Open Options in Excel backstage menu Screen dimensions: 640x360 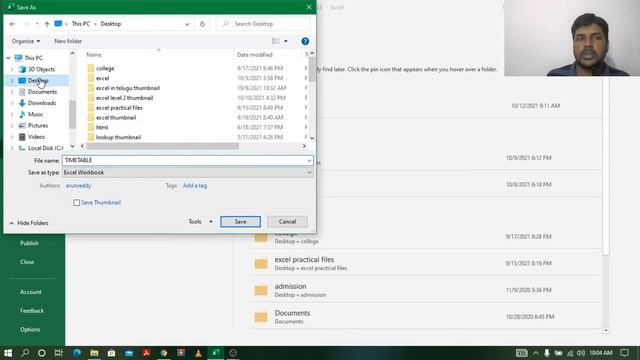pyautogui.click(x=30, y=329)
